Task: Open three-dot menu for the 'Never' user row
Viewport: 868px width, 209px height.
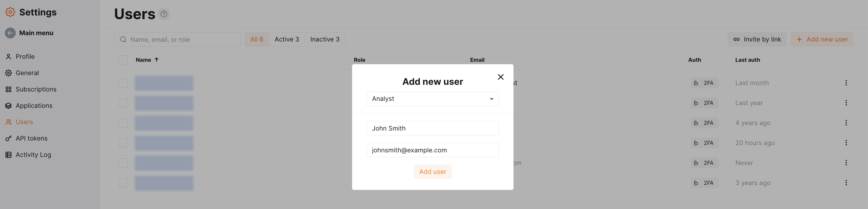Action: point(846,163)
